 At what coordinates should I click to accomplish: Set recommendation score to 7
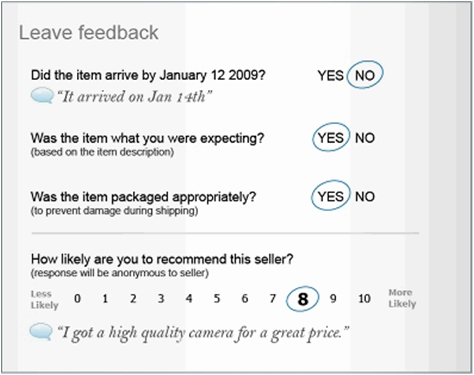tap(273, 298)
